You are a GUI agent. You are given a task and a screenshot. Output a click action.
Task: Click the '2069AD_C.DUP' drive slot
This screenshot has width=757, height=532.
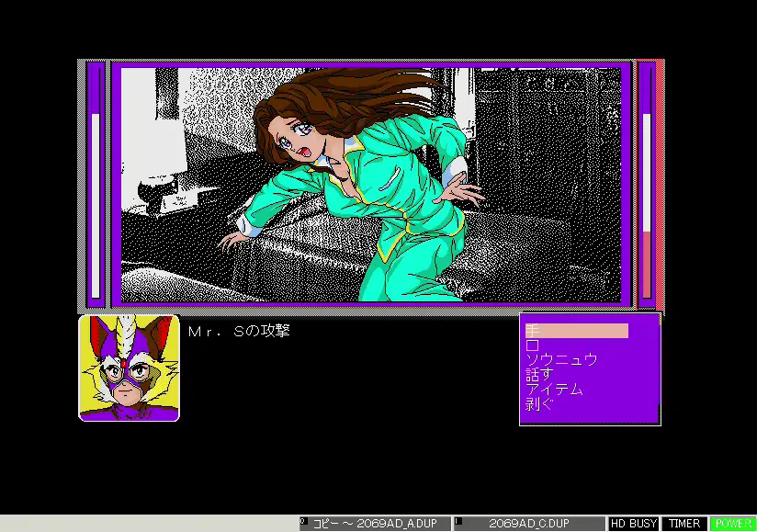coord(528,524)
